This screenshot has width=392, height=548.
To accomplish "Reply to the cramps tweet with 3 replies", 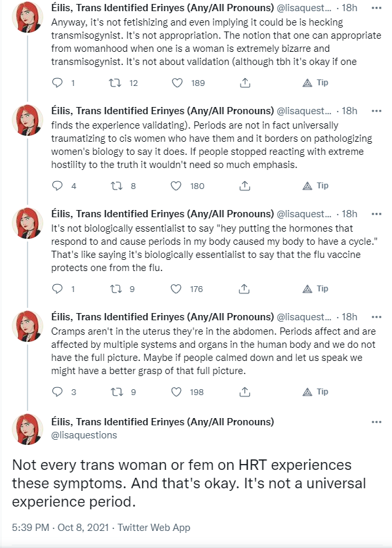I will pos(57,392).
